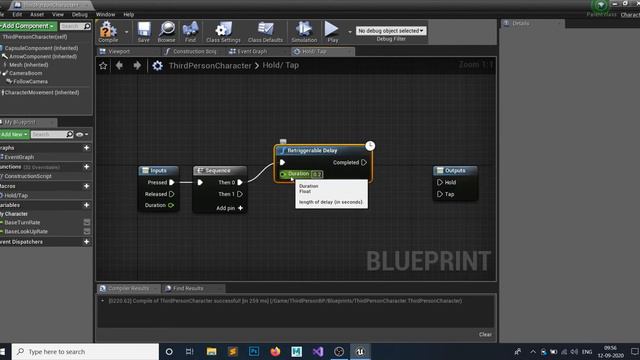Add a new function with the Functions plus
This screenshot has width=640, height=360.
pos(87,167)
